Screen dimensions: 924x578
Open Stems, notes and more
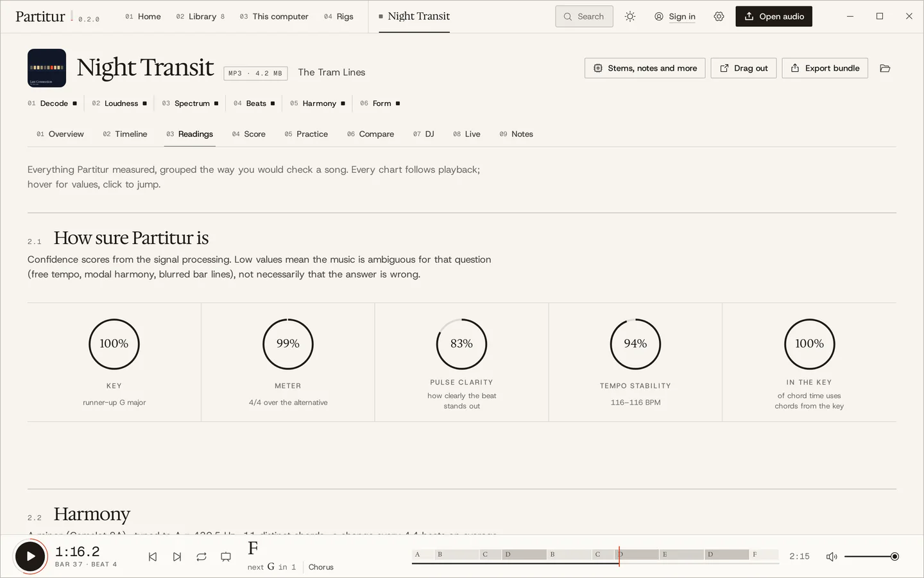645,68
